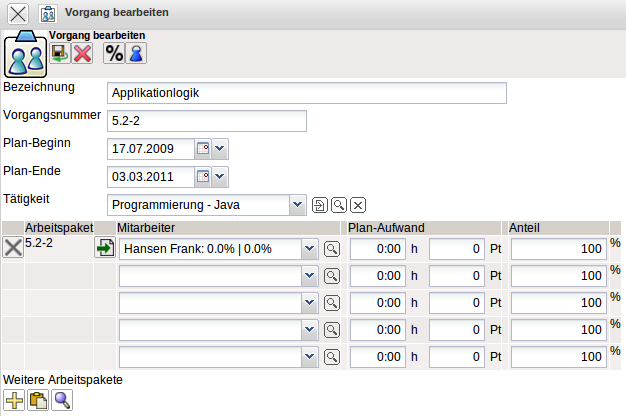Screen dimensions: 626x416
Task: Add a further Arbeitspaket with the plus icon
Action: (x=13, y=401)
